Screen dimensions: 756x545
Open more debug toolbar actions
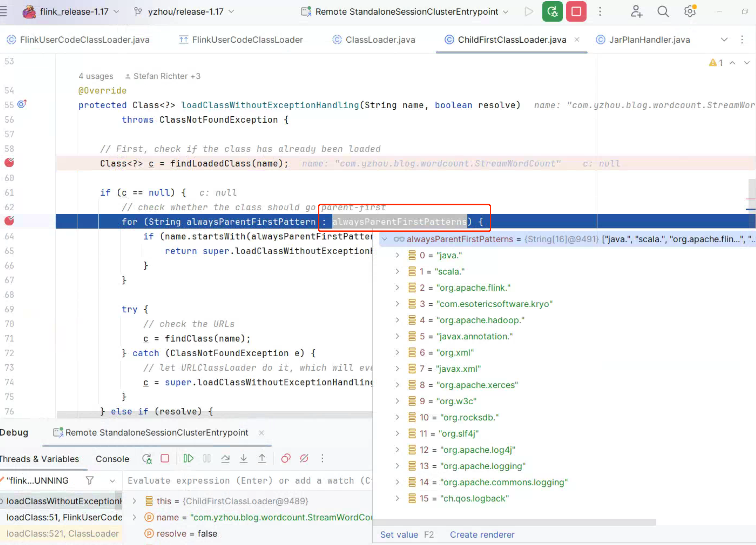pyautogui.click(x=322, y=459)
